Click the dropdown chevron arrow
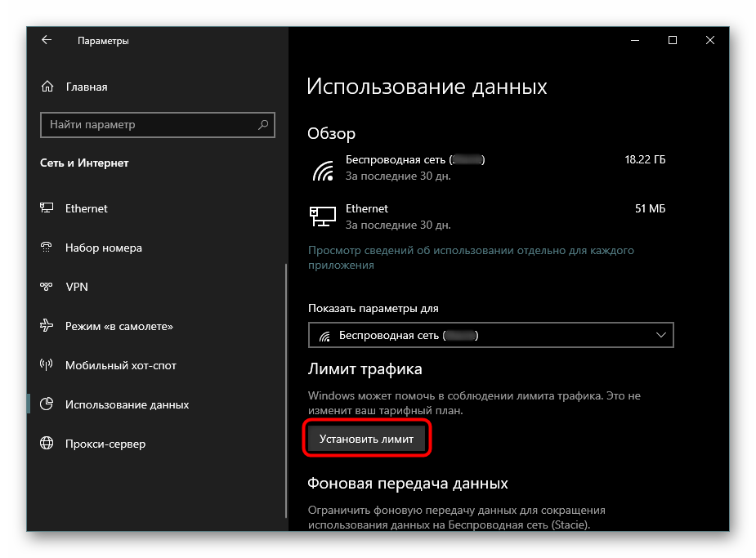 click(x=661, y=335)
